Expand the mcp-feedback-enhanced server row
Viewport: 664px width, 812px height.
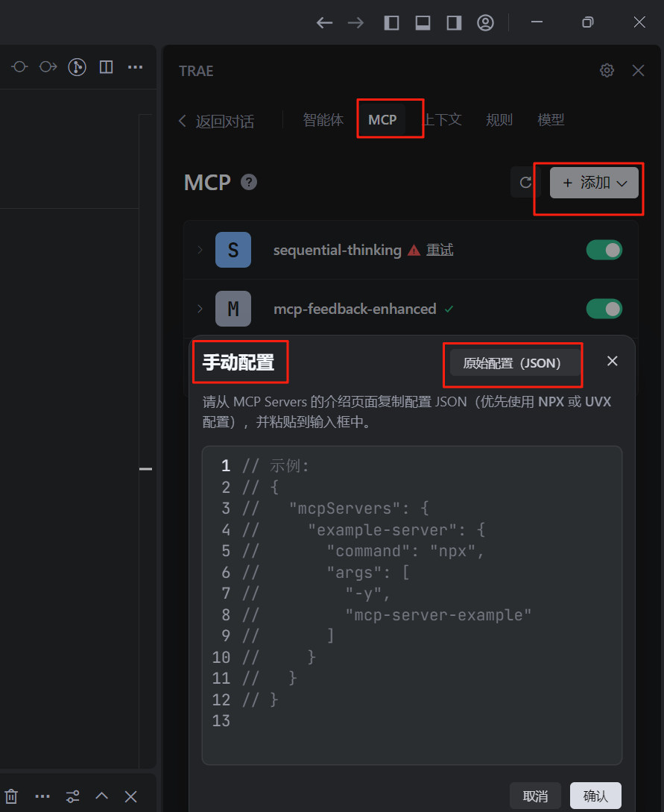click(x=200, y=309)
